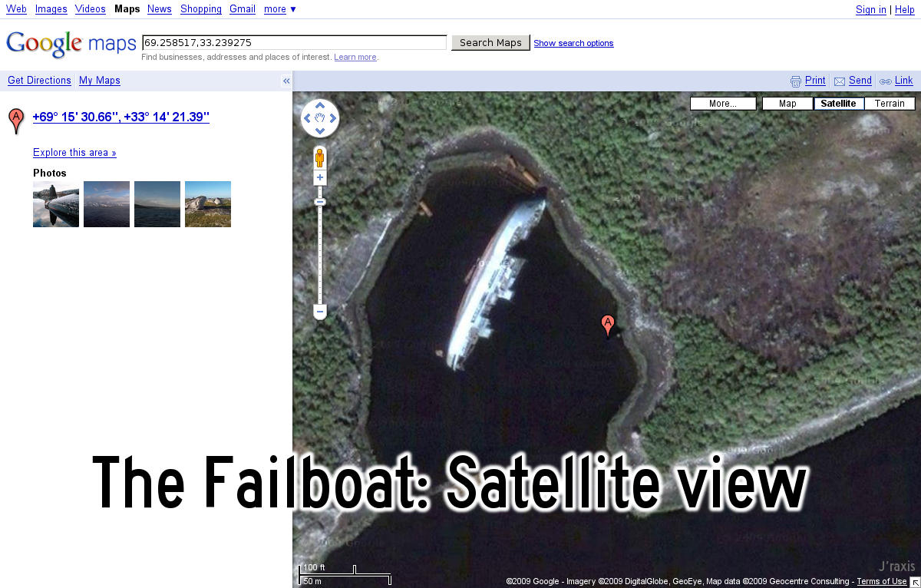This screenshot has height=588, width=921.
Task: Click the zoom out minus button
Action: [x=320, y=312]
